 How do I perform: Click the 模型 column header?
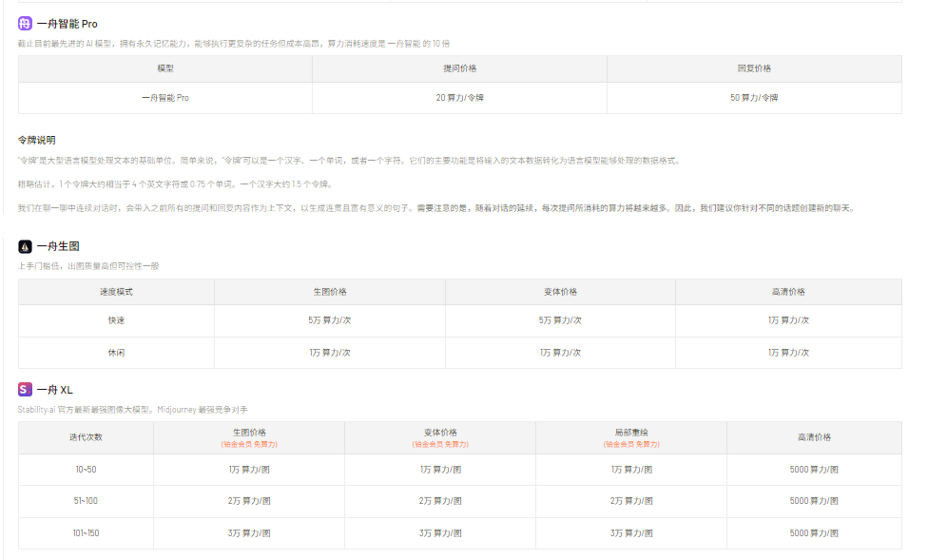[165, 68]
